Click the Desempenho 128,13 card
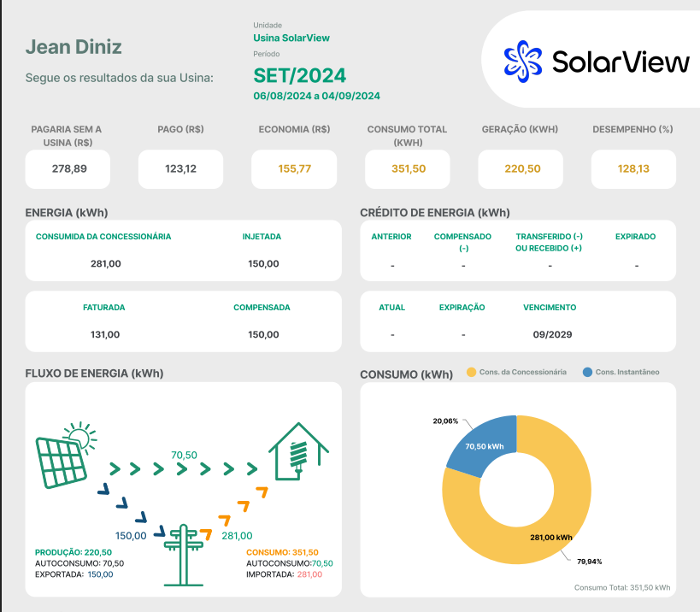700x612 pixels. tap(633, 168)
